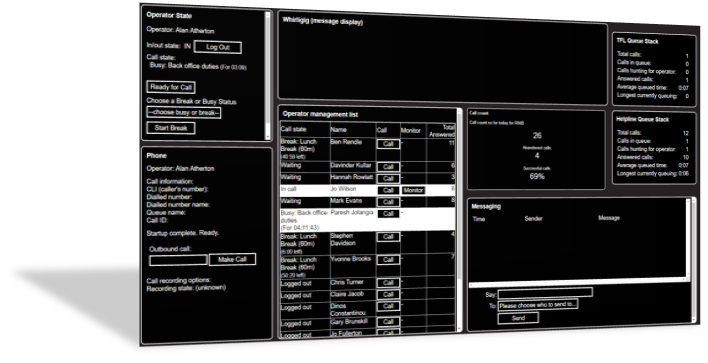Viewport: 708px width, 363px height.
Task: Click the Total Answered column header
Action: pos(442,131)
